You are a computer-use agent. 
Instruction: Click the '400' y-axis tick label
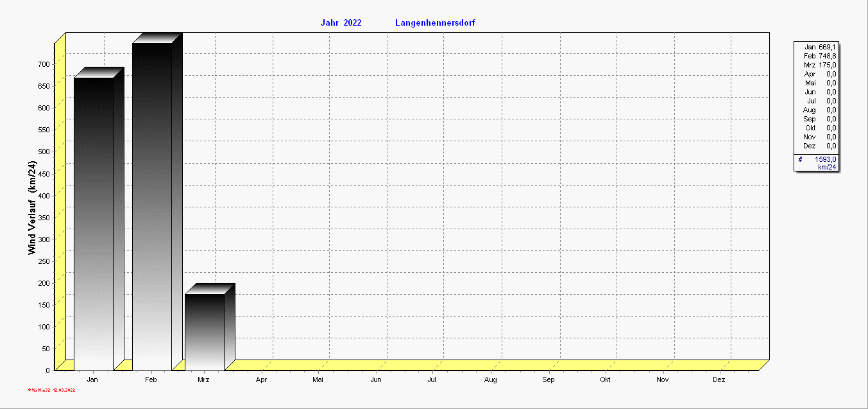point(44,195)
